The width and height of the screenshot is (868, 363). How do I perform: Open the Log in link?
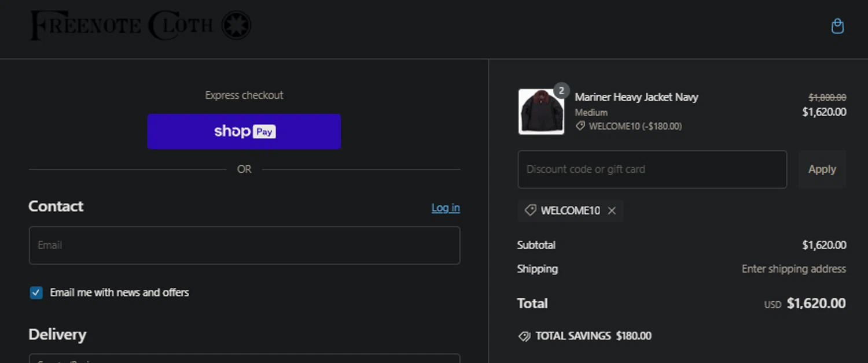tap(446, 208)
